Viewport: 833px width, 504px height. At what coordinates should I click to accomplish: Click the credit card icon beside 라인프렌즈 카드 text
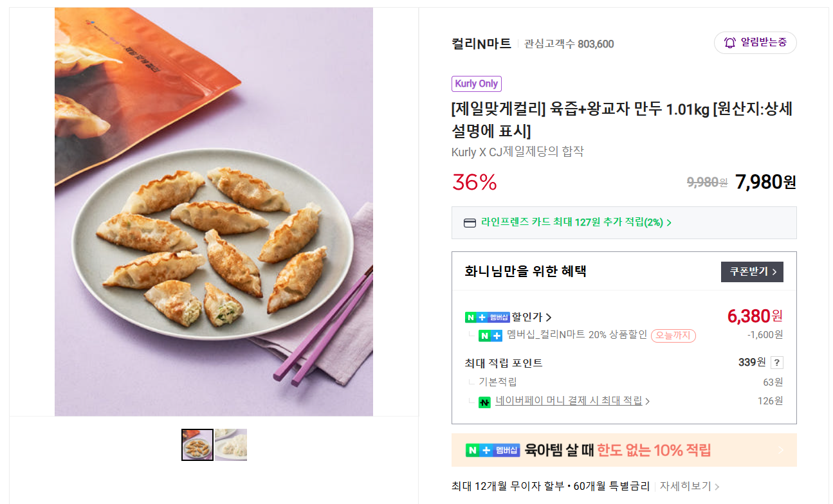470,222
